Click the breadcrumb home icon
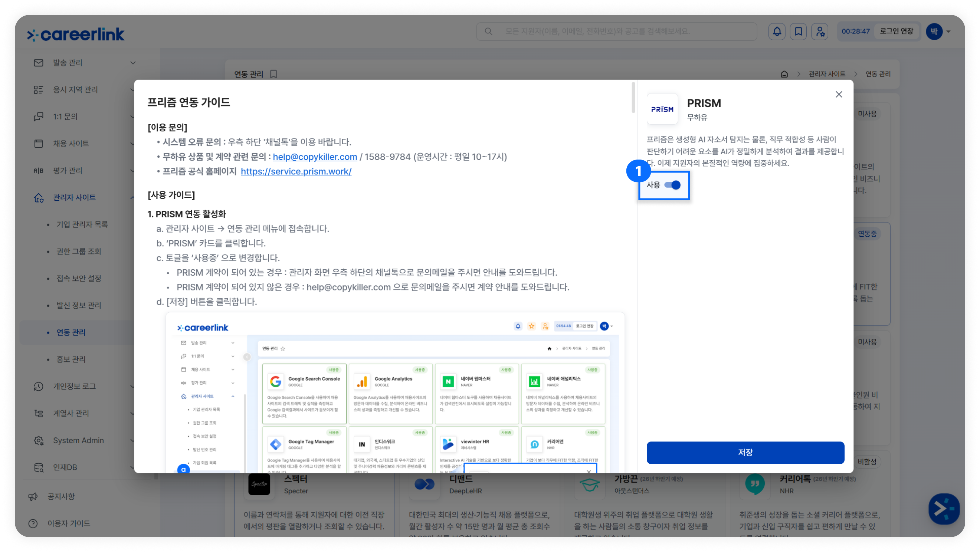The width and height of the screenshot is (980, 552). [784, 74]
